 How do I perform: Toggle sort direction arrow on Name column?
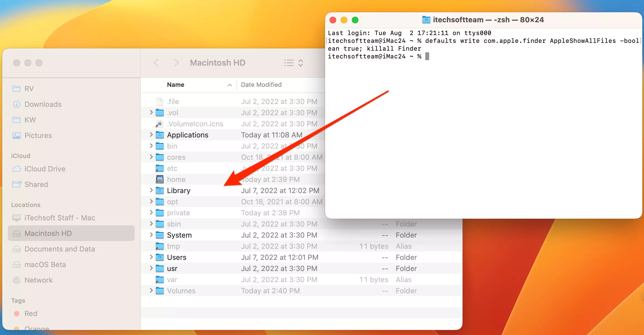point(230,85)
